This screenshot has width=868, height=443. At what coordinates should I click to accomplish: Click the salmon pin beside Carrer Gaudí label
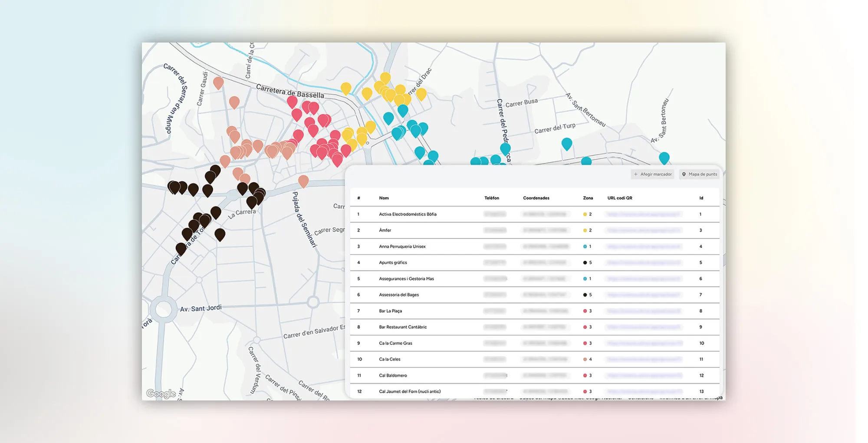click(x=218, y=82)
